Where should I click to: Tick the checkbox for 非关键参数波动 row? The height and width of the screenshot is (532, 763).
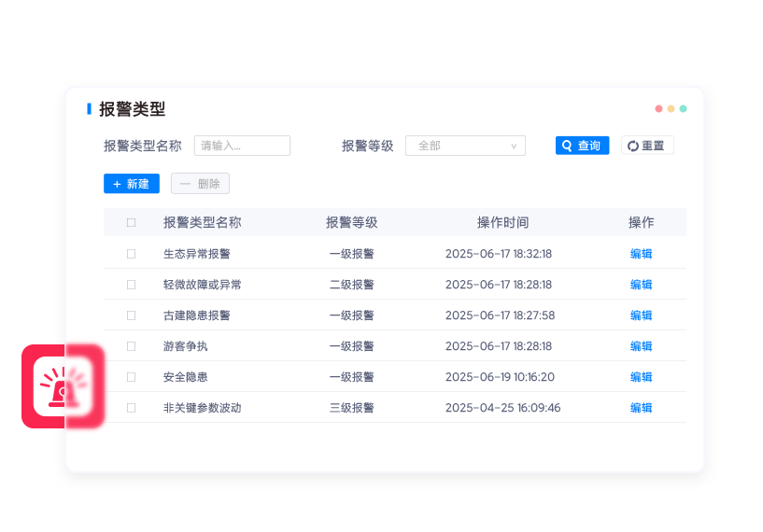131,408
